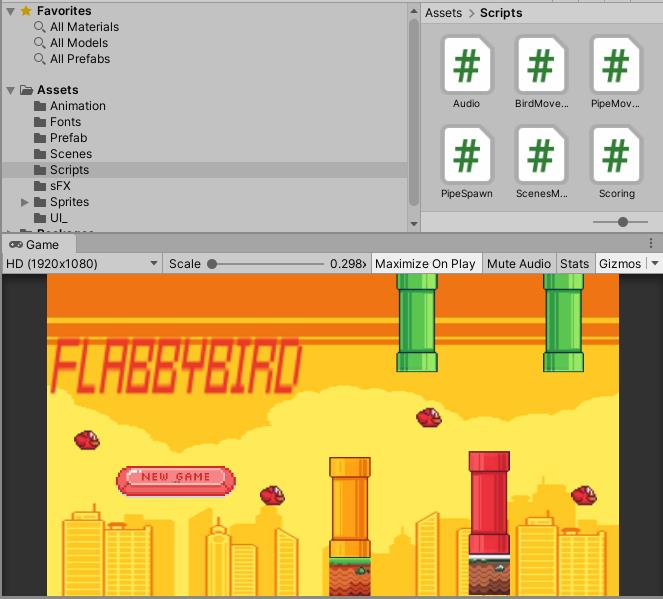Screen dimensions: 663x599
Task: Adjust the Game view Scale slider
Action: tap(265, 264)
